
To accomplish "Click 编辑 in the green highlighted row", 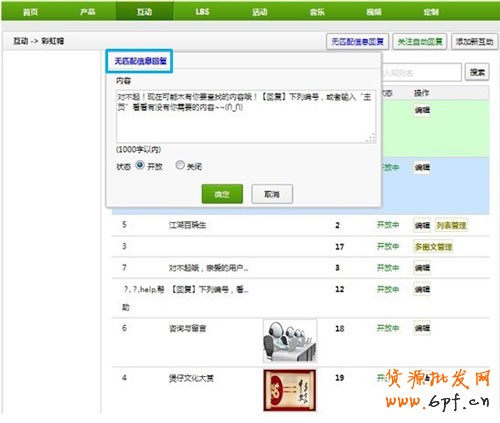I will 422,110.
